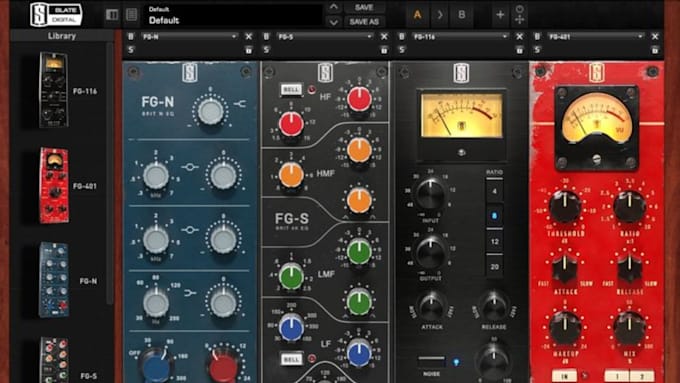Click FG-401 MAKEUP knob
Image resolution: width=680 pixels, height=383 pixels.
tap(565, 328)
